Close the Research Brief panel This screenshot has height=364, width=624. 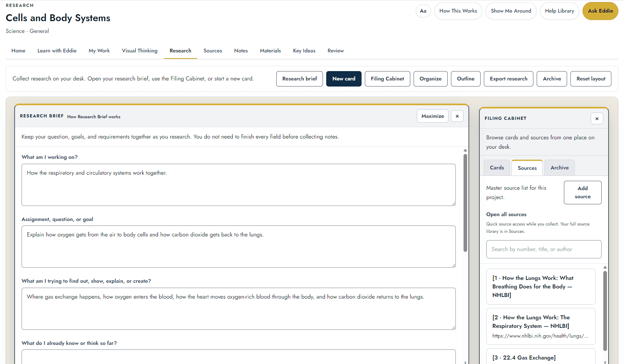457,116
